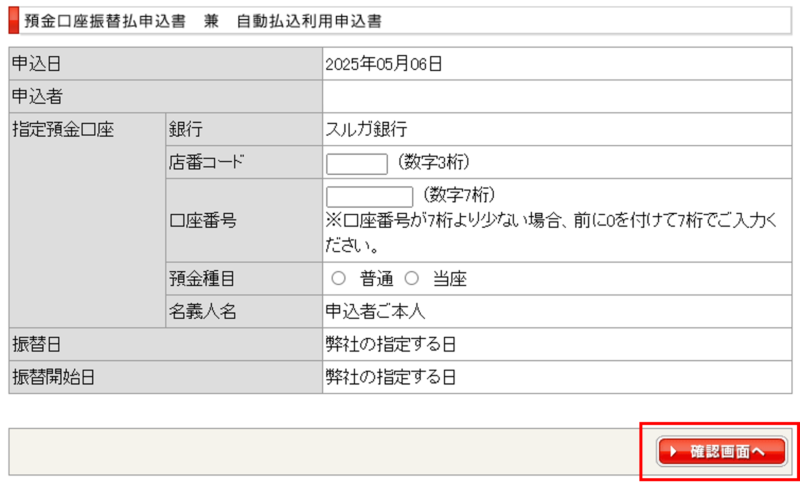Focus the 口座番号 input field
The height and width of the screenshot is (483, 800).
coord(369,196)
